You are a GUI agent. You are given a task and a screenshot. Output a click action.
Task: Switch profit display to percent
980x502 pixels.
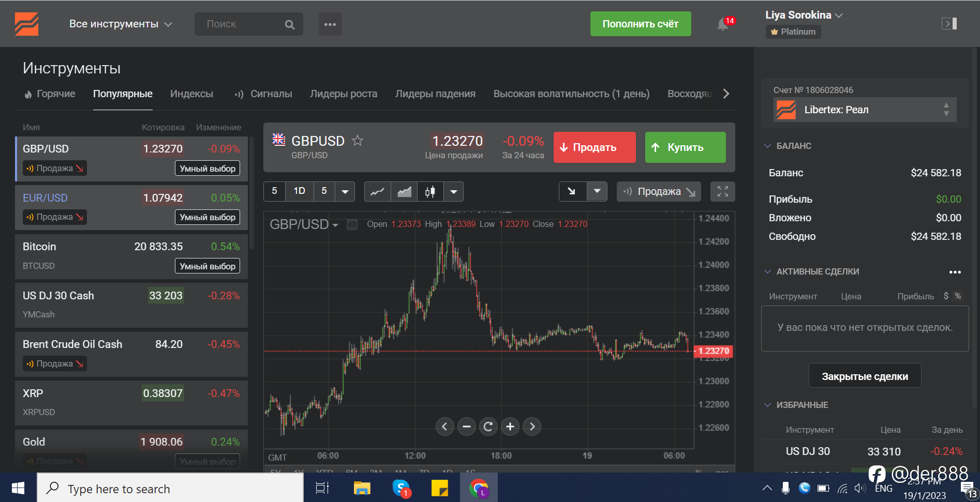[x=958, y=296]
